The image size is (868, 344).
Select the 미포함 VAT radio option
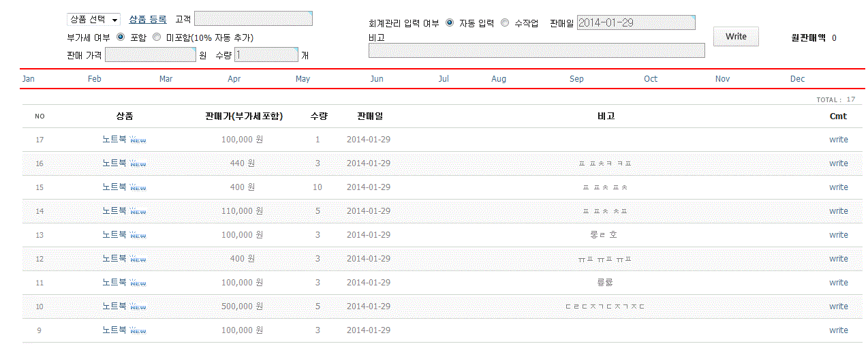157,37
